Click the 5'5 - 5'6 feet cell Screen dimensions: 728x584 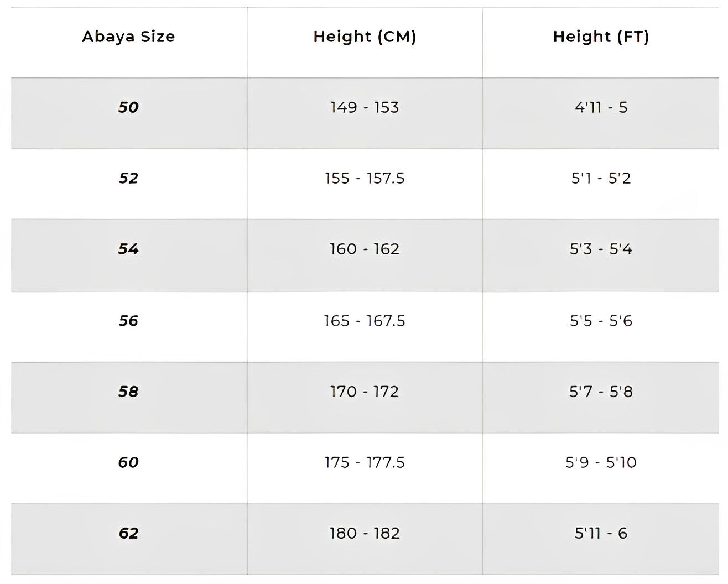pyautogui.click(x=601, y=321)
